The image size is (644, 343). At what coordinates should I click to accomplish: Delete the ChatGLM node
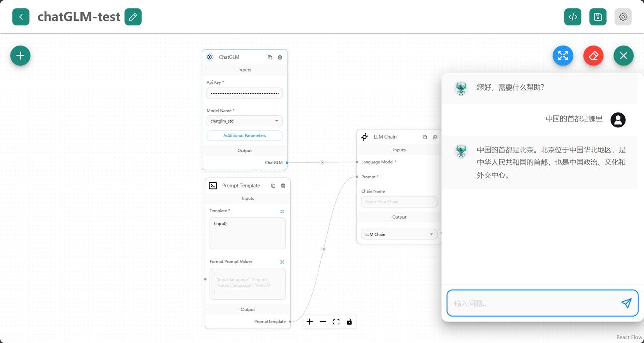click(x=280, y=57)
